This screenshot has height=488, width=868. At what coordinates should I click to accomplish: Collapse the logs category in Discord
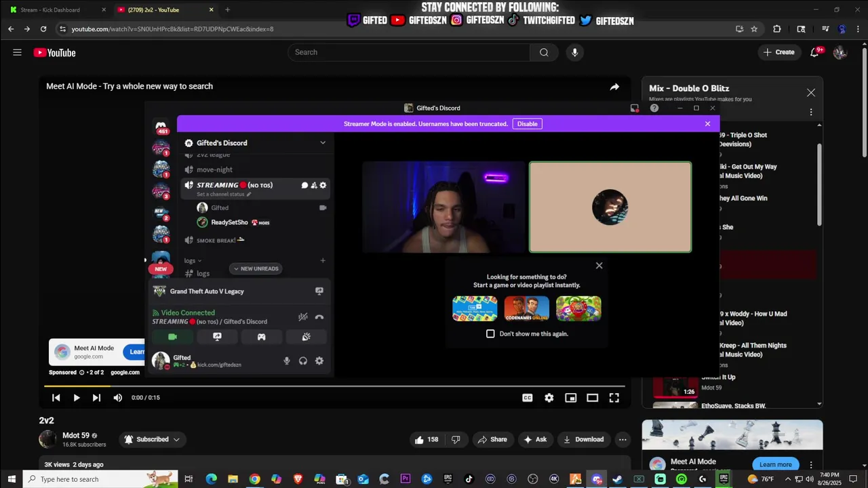tap(193, 260)
